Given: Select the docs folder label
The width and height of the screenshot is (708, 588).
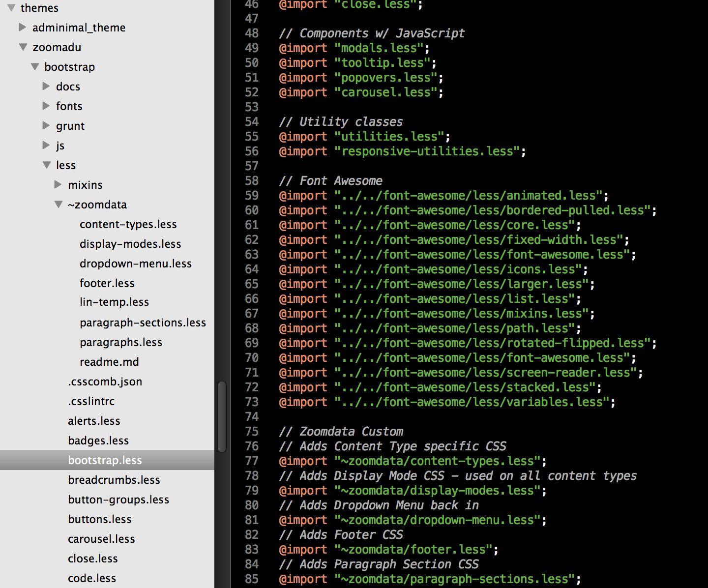Looking at the screenshot, I should point(68,87).
